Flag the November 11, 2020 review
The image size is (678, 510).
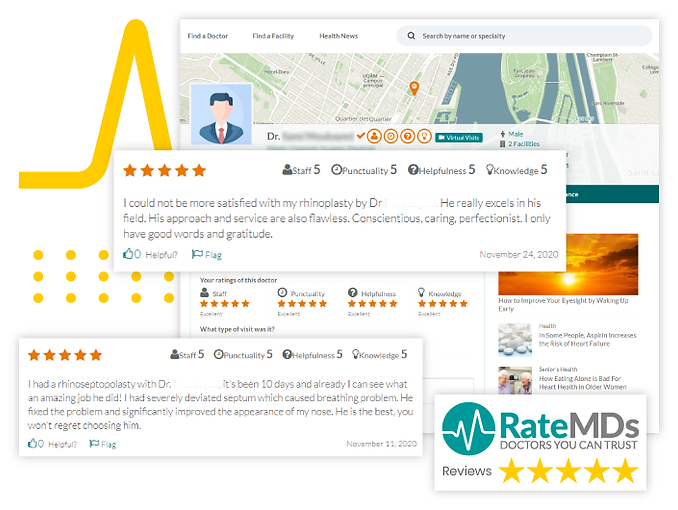[102, 444]
